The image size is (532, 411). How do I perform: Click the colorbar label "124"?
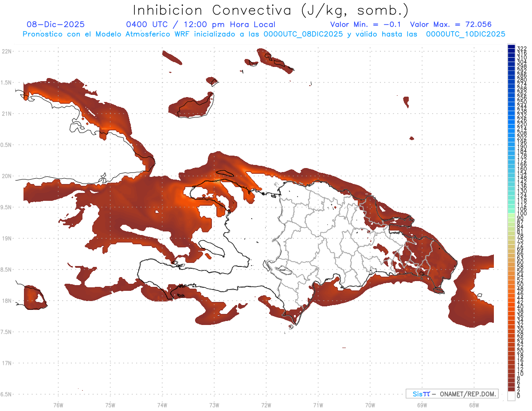pyautogui.click(x=522, y=195)
